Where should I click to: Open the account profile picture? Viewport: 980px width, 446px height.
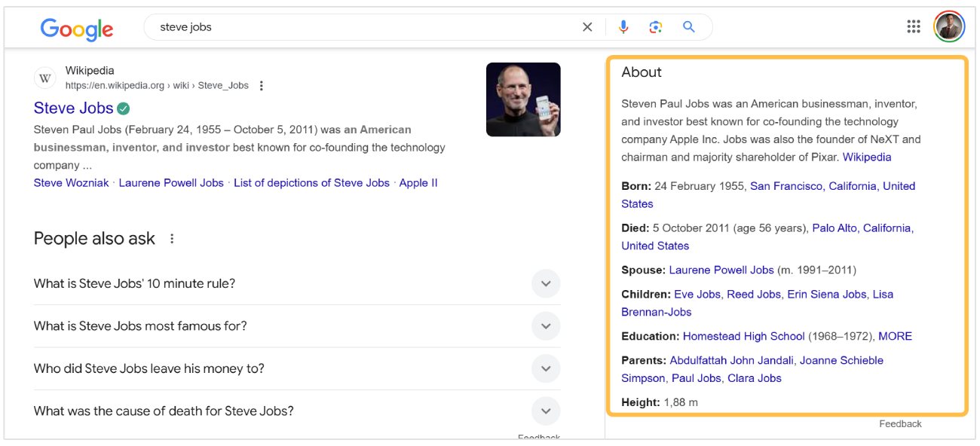click(949, 27)
